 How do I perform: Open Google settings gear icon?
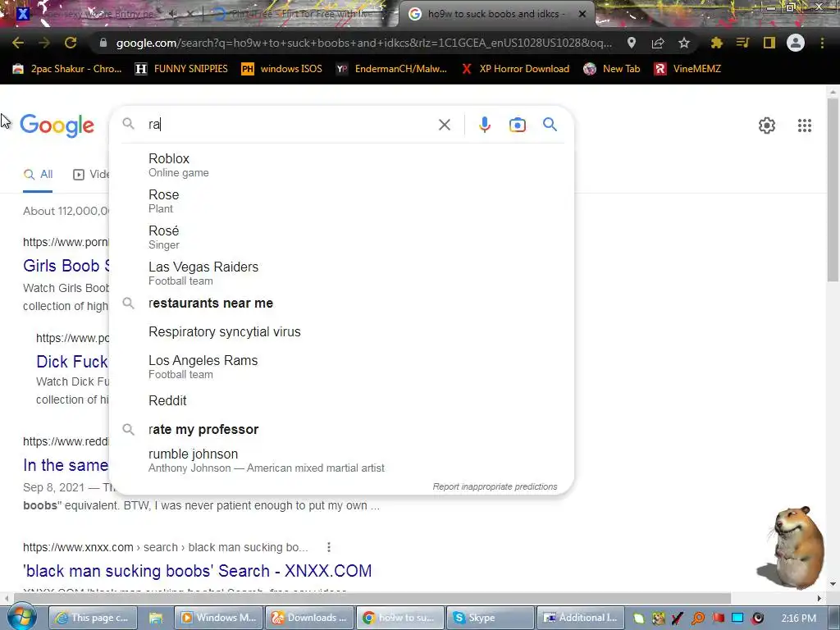(767, 126)
